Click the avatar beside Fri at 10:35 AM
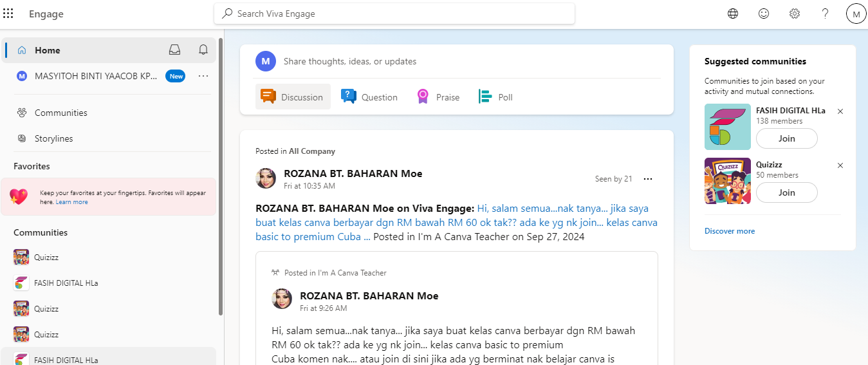Image resolution: width=868 pixels, height=365 pixels. point(266,178)
